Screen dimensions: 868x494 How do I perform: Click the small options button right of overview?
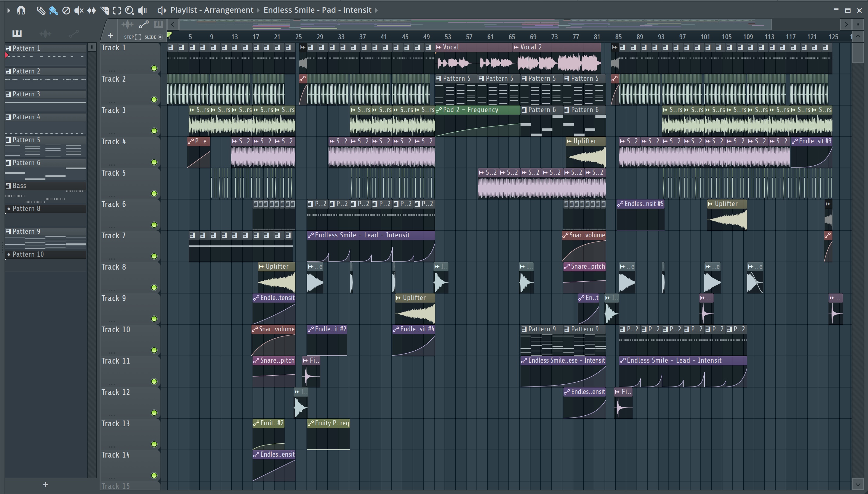(x=858, y=24)
